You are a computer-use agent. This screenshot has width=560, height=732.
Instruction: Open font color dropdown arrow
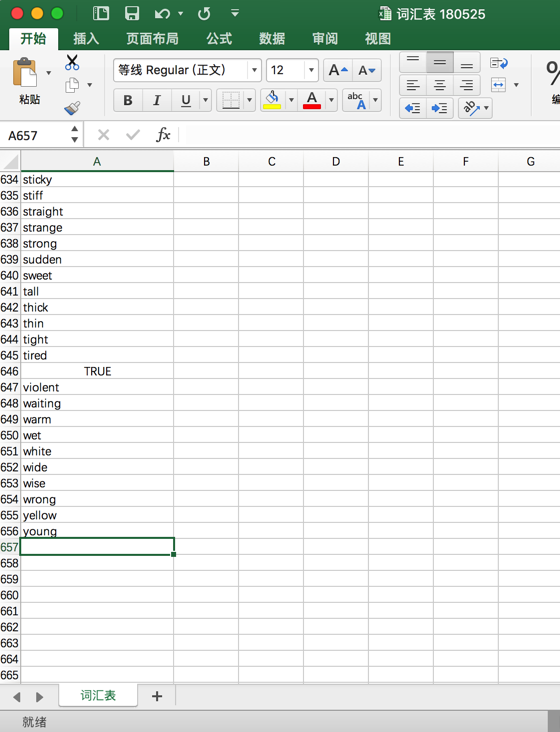[x=331, y=100]
